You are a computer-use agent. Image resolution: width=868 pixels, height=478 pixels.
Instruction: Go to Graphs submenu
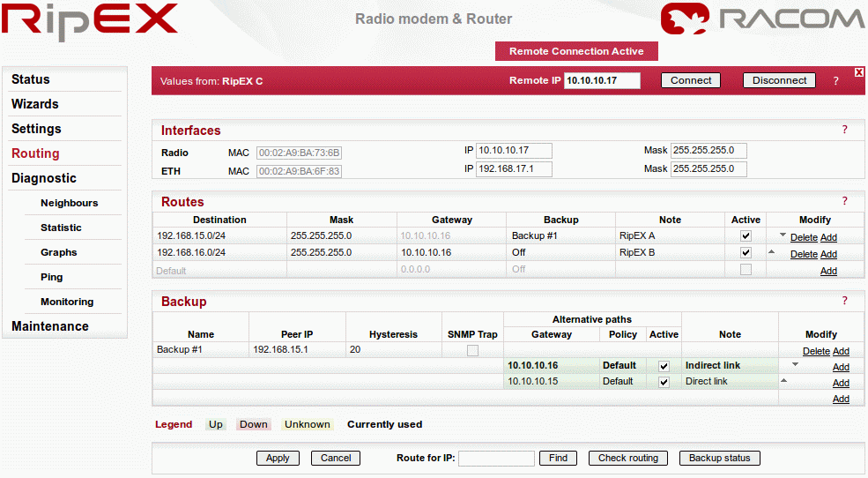[x=59, y=252]
